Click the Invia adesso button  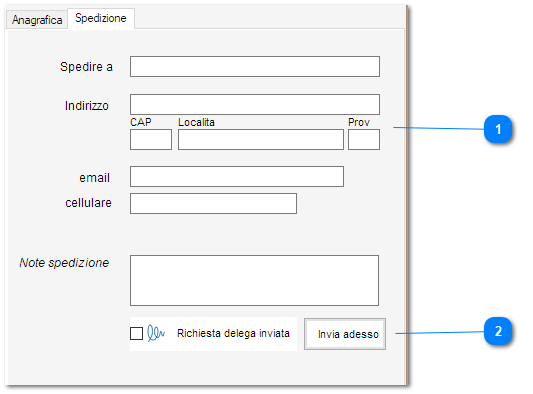pyautogui.click(x=345, y=334)
